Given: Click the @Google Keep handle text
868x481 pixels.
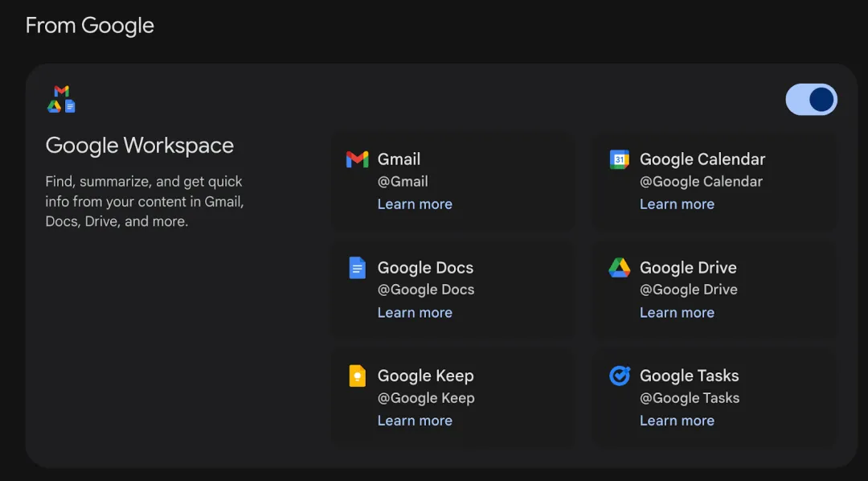Looking at the screenshot, I should point(426,398).
